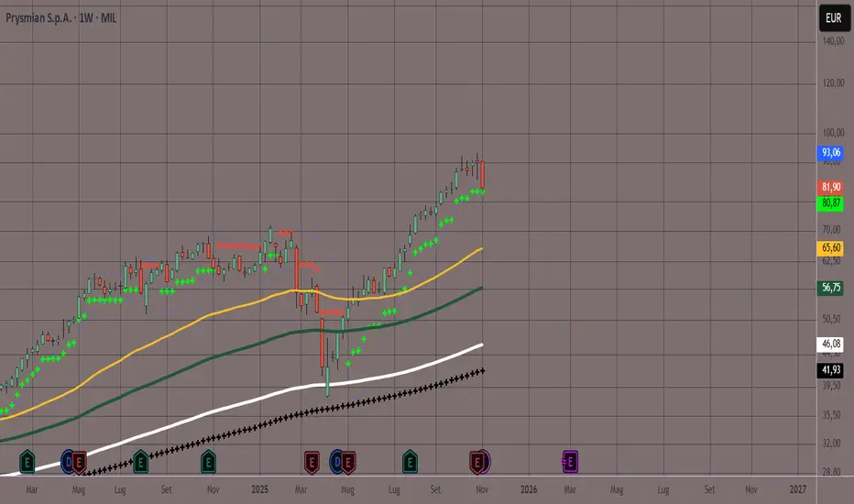Image resolution: width=854 pixels, height=504 pixels.
Task: Click the bright green 80,87 price label
Action: [830, 203]
